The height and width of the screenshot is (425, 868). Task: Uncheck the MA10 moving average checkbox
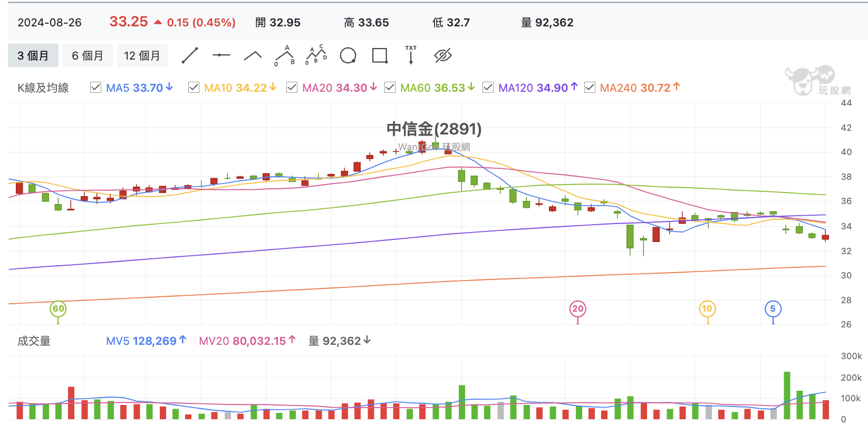click(x=194, y=88)
